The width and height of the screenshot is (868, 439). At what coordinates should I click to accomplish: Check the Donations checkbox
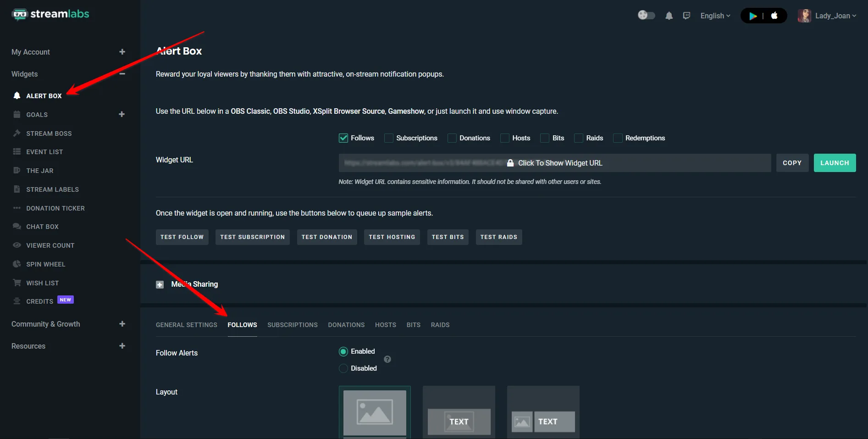452,138
